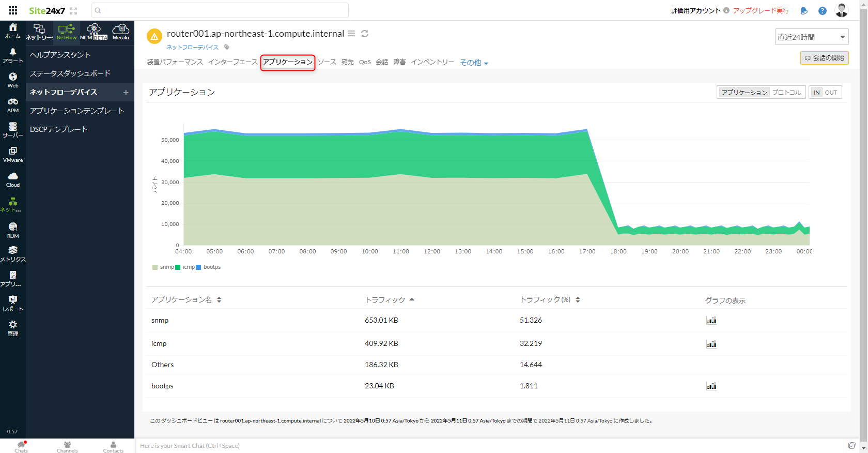Show graph for icmp row
The image size is (868, 453).
pyautogui.click(x=711, y=344)
